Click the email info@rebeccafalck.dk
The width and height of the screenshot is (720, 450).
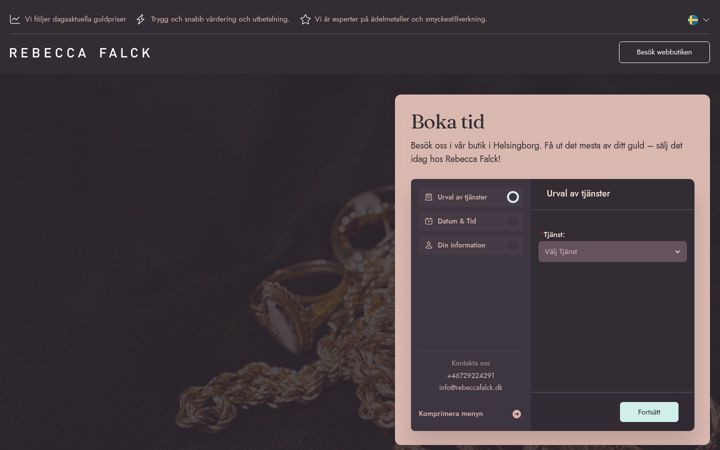pyautogui.click(x=471, y=388)
